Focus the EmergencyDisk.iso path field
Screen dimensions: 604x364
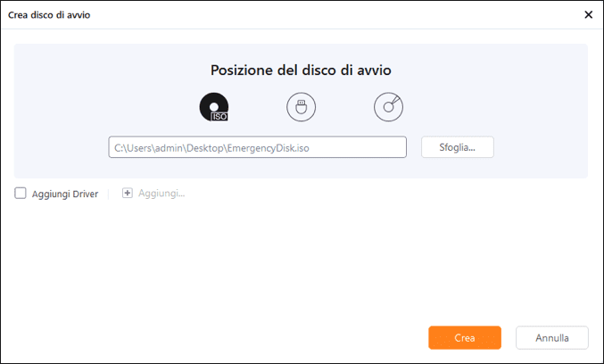click(257, 147)
